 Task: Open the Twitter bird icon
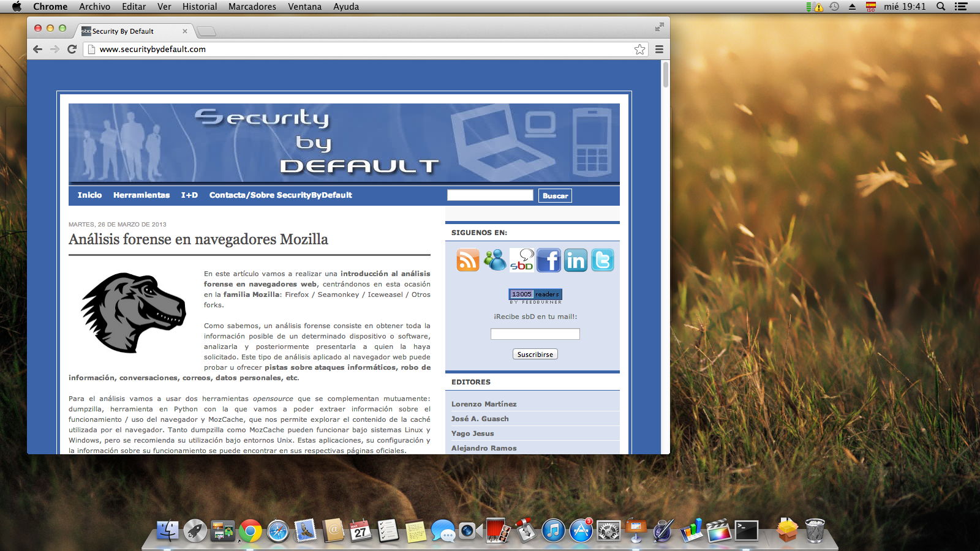[603, 260]
